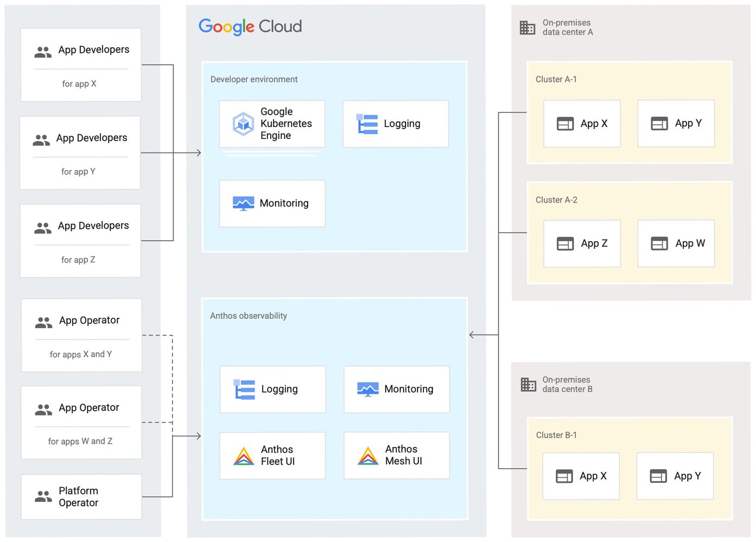Click App Y inside Cluster B-1

coord(675,476)
